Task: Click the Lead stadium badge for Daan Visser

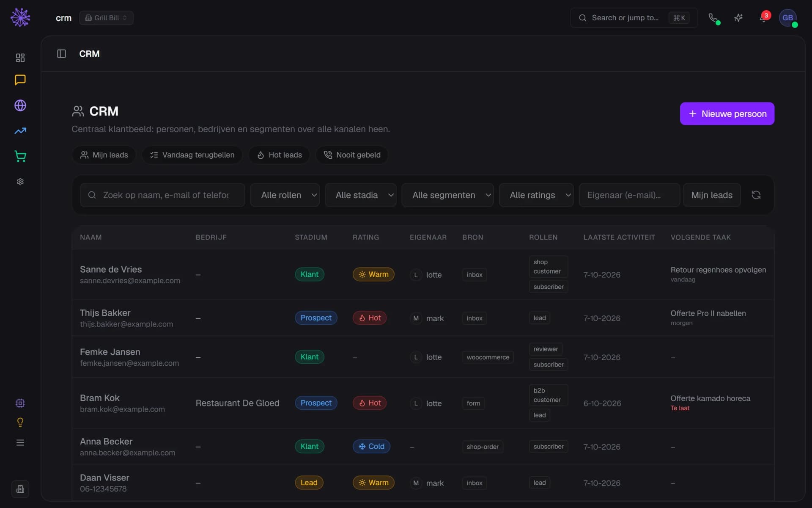Action: point(309,483)
